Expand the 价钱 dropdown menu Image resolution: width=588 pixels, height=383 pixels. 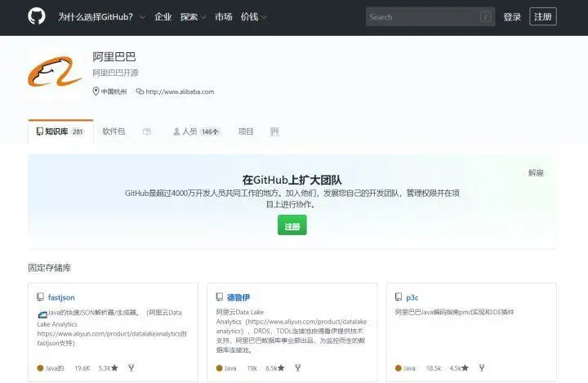(x=253, y=16)
